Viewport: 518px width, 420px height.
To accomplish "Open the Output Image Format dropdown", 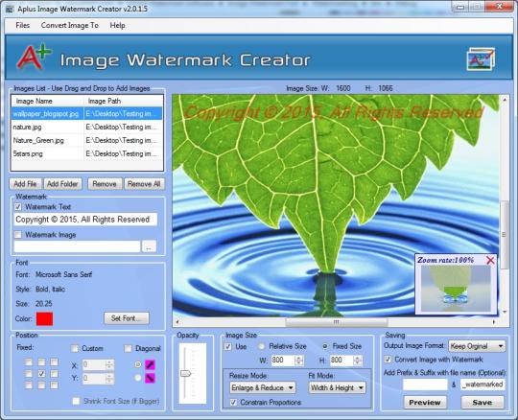I will (477, 346).
